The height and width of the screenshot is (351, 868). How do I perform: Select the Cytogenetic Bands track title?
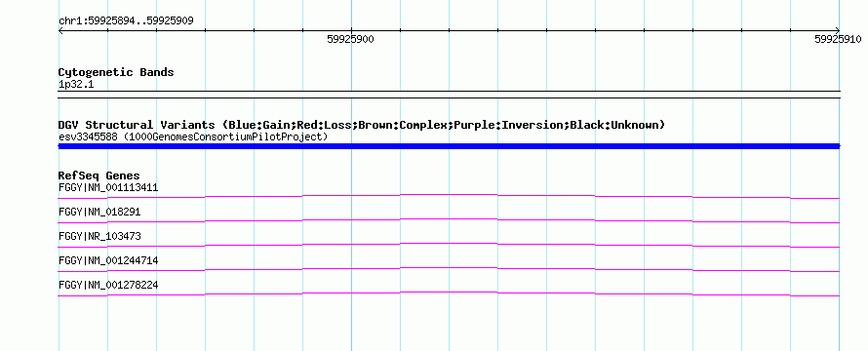click(116, 72)
